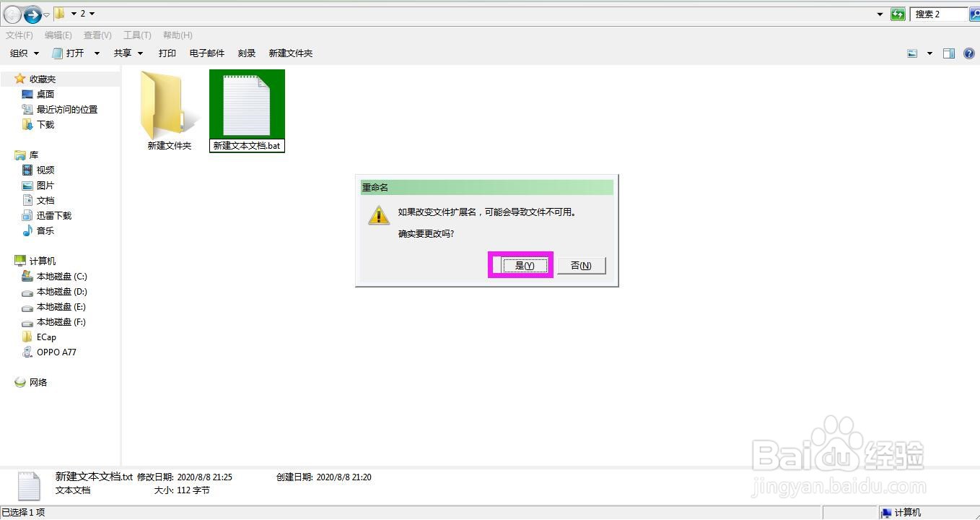The width and height of the screenshot is (980, 520).
Task: Select 计算机 in the navigation pane
Action: point(42,261)
